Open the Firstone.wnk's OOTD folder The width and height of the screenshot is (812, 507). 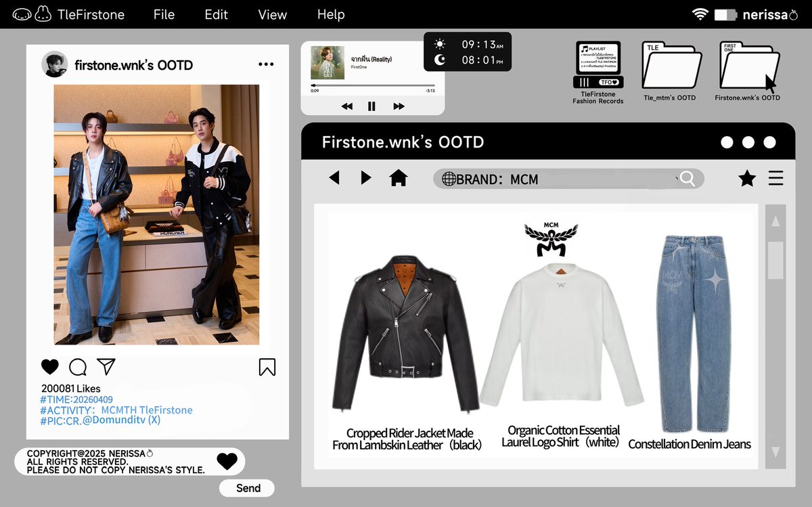748,72
